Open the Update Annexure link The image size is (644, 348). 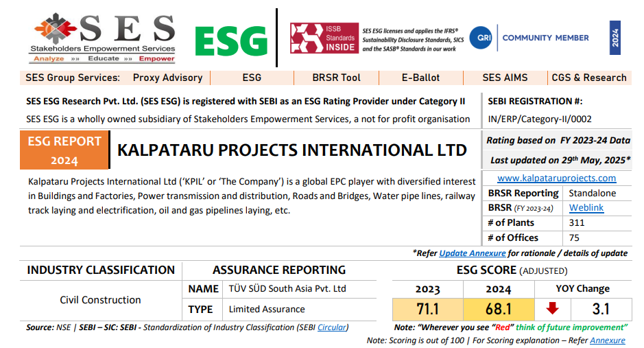(473, 253)
